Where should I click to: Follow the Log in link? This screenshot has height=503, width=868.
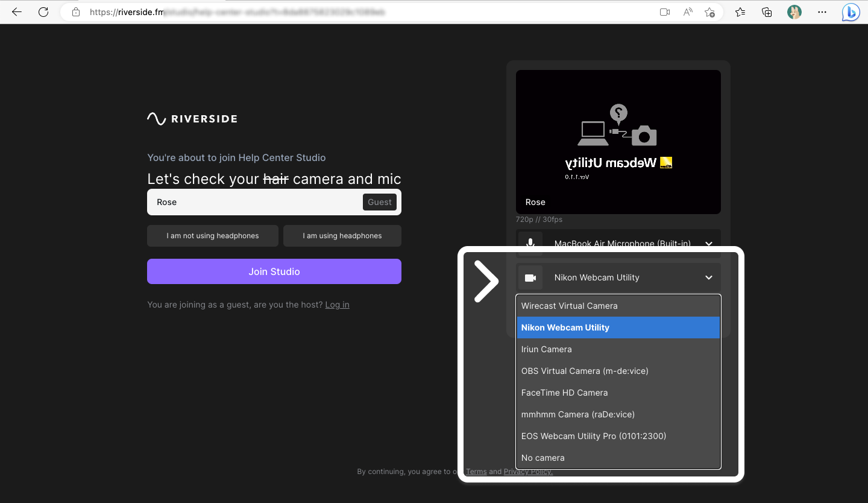coord(337,305)
